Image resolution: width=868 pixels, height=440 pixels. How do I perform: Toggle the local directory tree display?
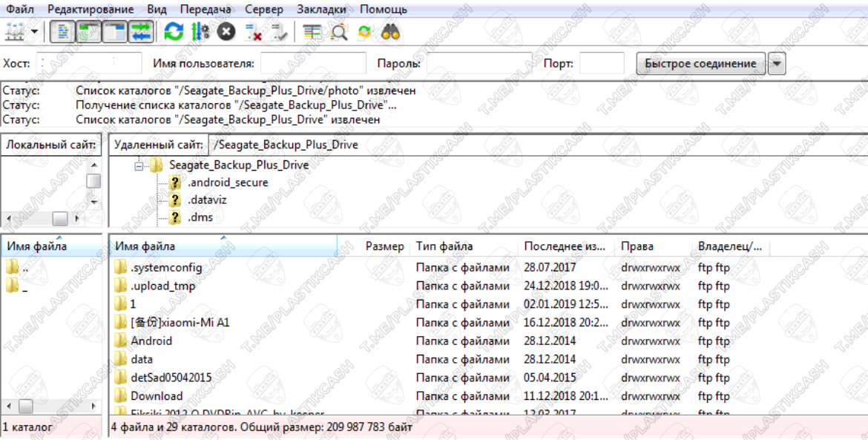[89, 31]
